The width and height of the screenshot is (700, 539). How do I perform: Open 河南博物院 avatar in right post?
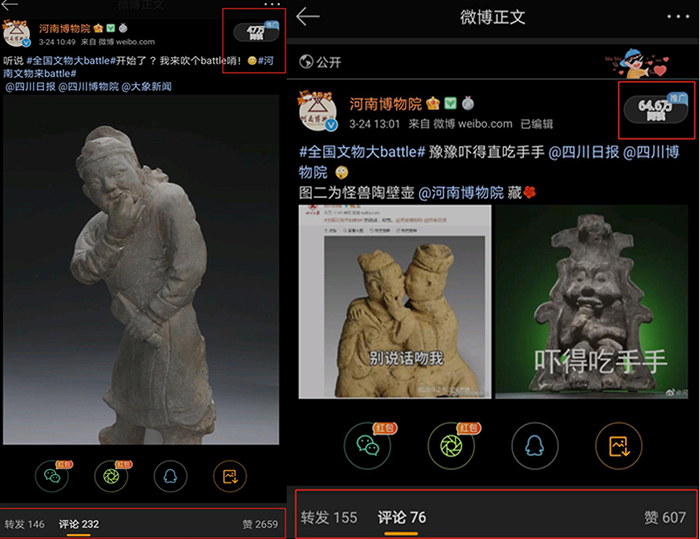coord(317,111)
